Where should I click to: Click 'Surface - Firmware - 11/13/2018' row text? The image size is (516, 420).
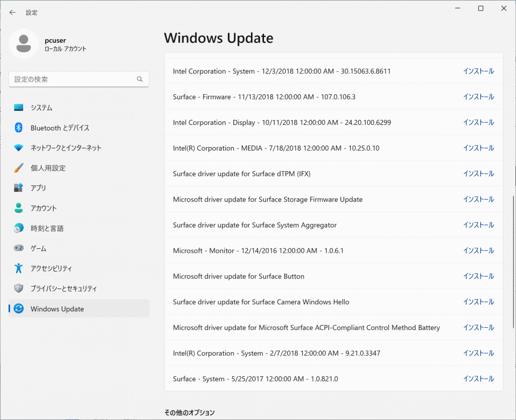tap(264, 97)
